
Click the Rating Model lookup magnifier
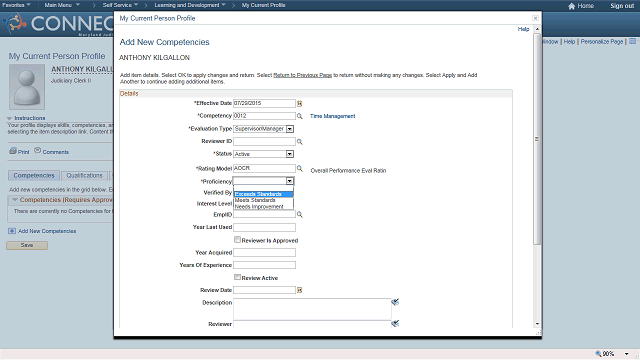click(300, 168)
